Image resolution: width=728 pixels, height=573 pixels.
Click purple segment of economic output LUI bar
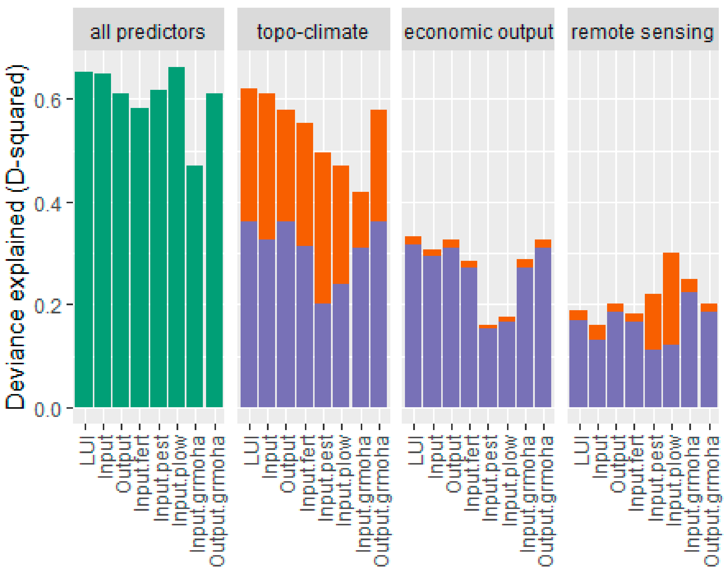(413, 325)
